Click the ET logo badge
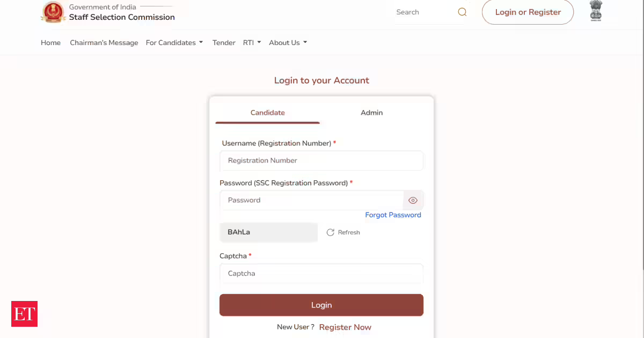Screen dimensions: 644x338 pyautogui.click(x=24, y=314)
